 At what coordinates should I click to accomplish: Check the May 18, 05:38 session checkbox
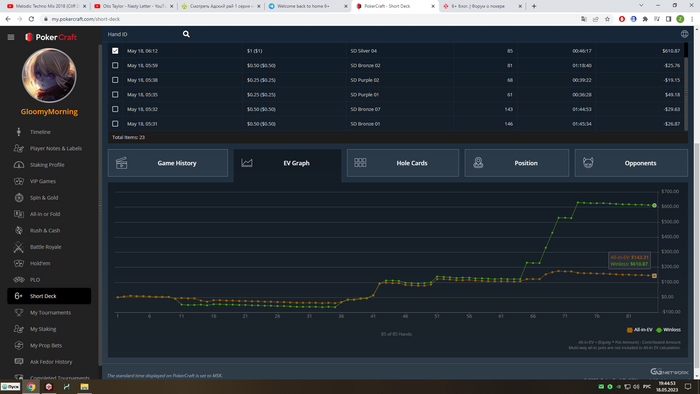coord(115,80)
